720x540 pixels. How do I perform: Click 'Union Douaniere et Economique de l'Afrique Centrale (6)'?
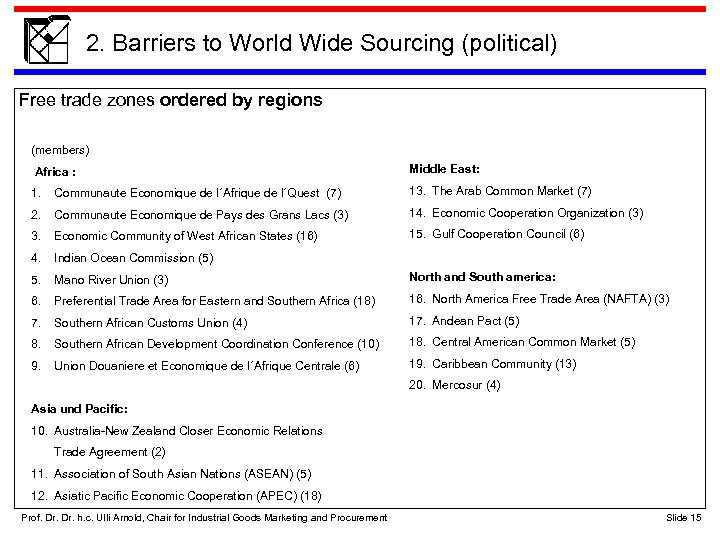click(207, 366)
